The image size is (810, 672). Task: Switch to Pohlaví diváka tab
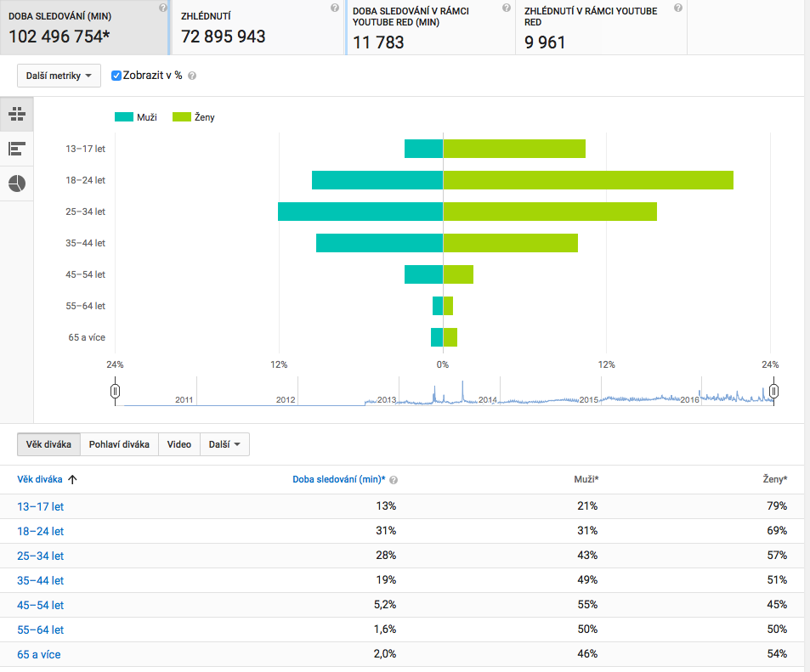click(119, 444)
